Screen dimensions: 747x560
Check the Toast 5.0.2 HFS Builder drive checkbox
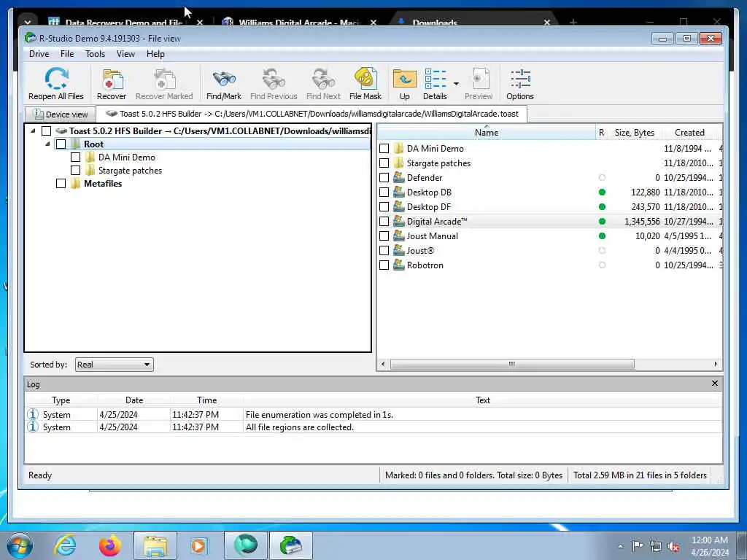(46, 131)
